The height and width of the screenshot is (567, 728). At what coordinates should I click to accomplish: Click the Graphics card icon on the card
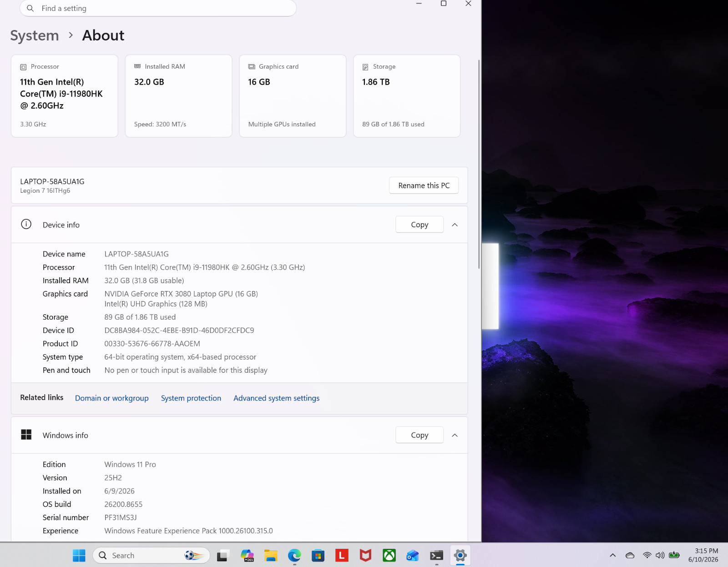point(252,66)
